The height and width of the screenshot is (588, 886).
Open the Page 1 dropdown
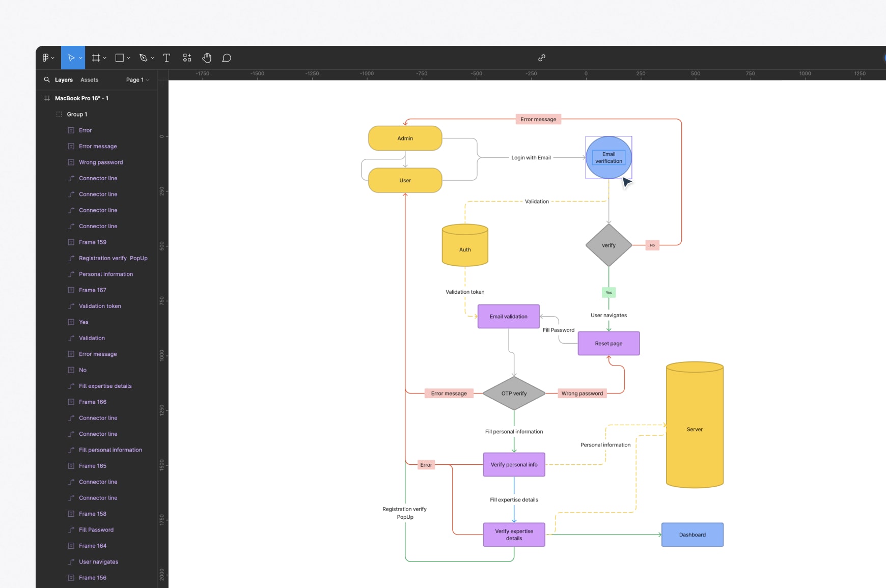(x=137, y=80)
